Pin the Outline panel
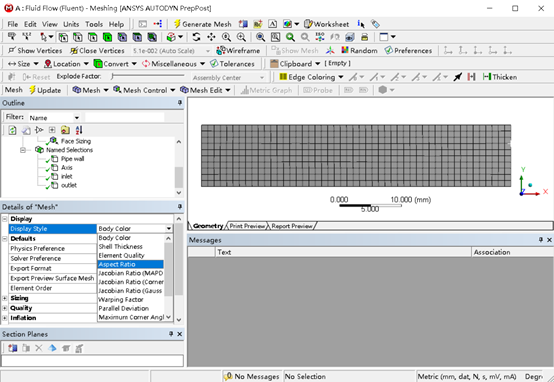The image size is (554, 382). click(179, 103)
